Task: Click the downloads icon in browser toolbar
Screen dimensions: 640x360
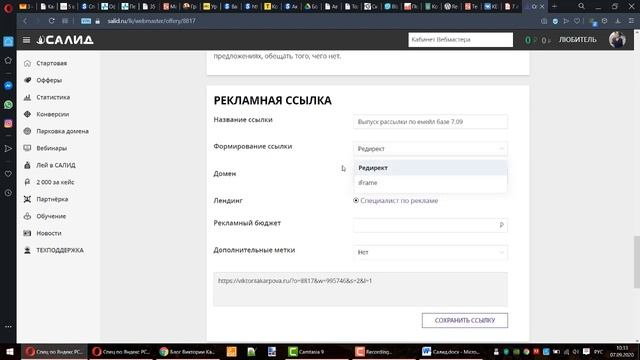Action: (x=618, y=21)
